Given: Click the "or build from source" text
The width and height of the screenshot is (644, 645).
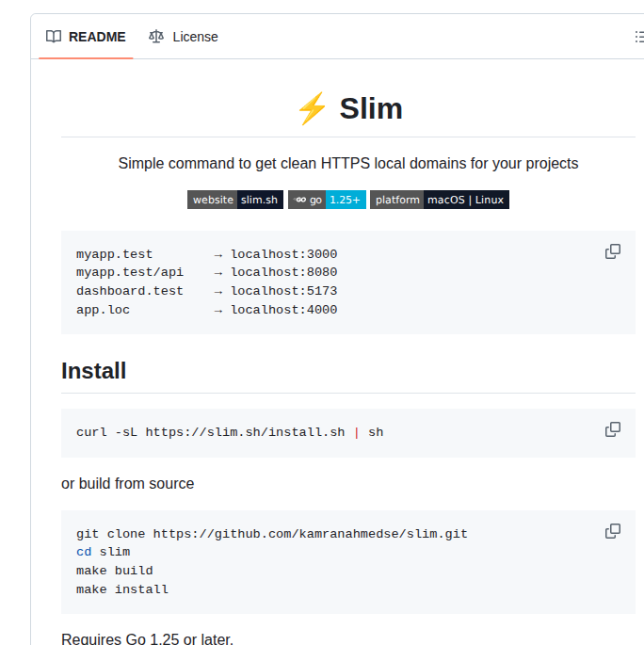Looking at the screenshot, I should pos(128,484).
